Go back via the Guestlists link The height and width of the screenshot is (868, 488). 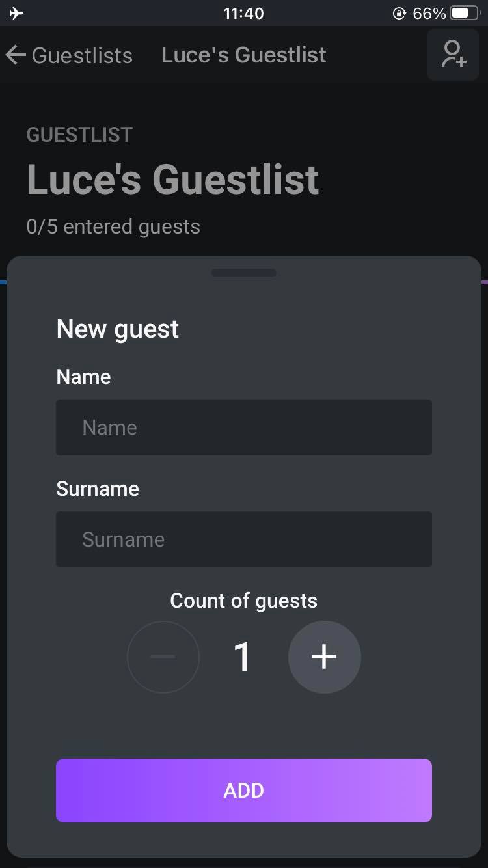click(x=82, y=55)
